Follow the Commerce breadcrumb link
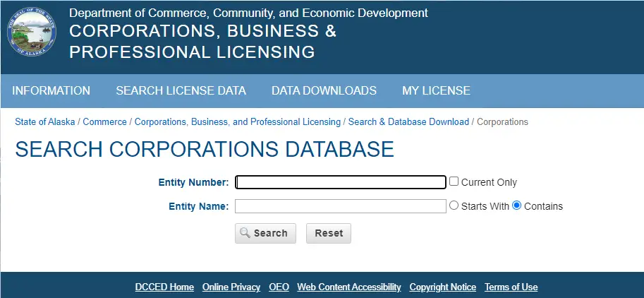This screenshot has width=644, height=298. [x=104, y=121]
